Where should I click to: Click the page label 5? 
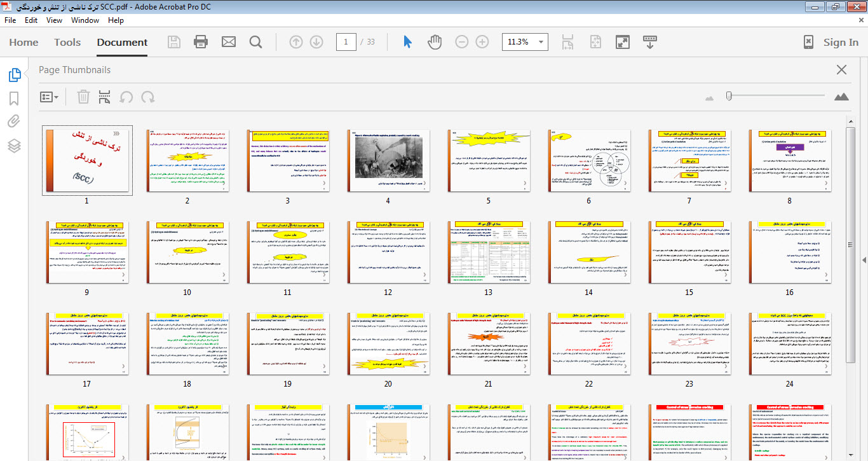(488, 201)
